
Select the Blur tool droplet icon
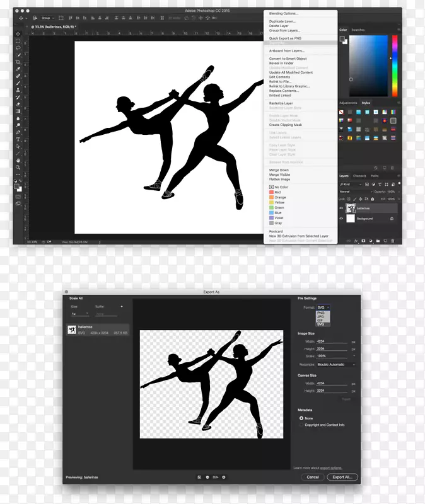(18, 118)
